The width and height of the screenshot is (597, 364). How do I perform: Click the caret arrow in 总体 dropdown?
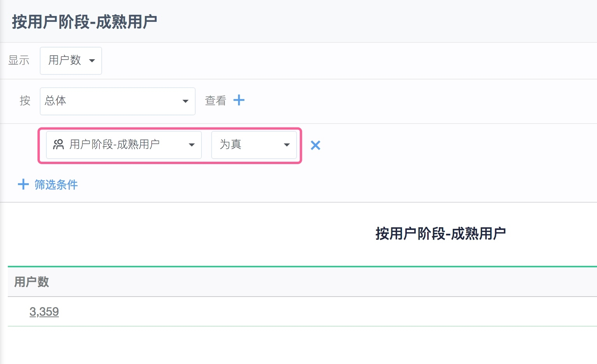point(185,101)
